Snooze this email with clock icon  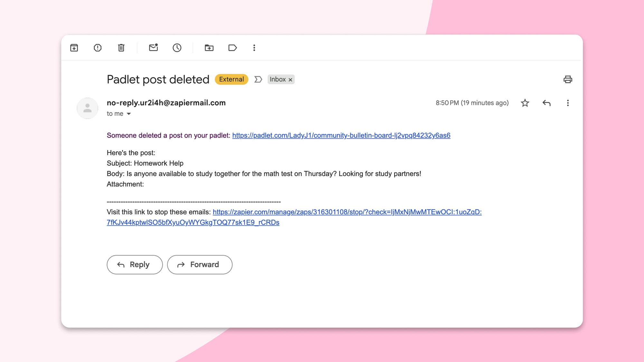(177, 48)
